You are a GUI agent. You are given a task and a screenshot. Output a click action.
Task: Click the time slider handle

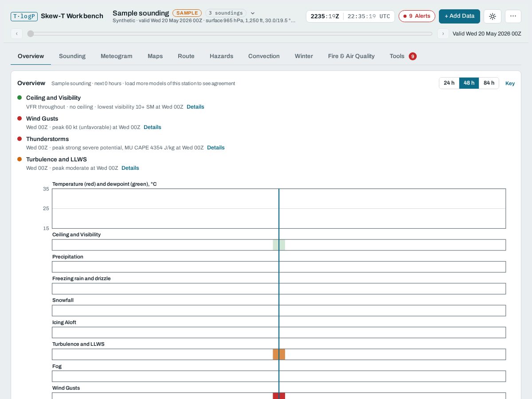pos(30,34)
